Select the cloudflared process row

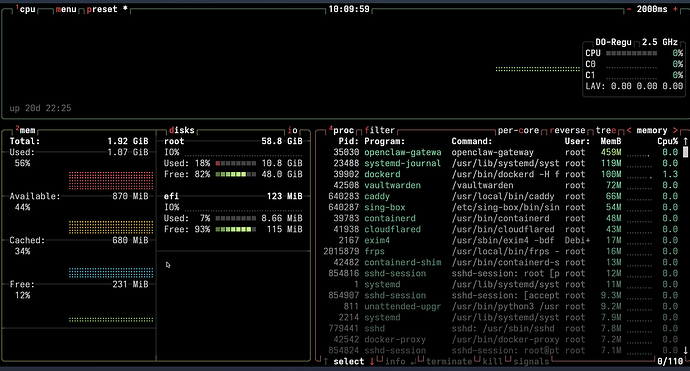coord(501,229)
